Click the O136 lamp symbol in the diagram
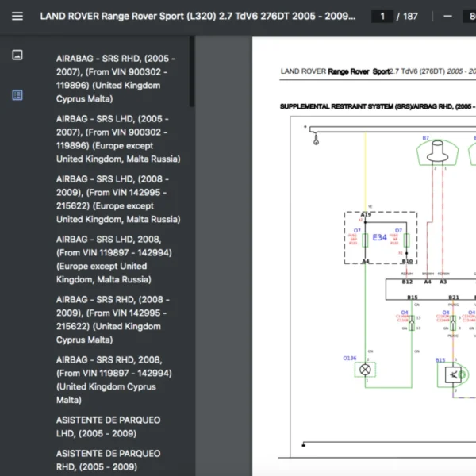476x476 pixels. pyautogui.click(x=366, y=370)
